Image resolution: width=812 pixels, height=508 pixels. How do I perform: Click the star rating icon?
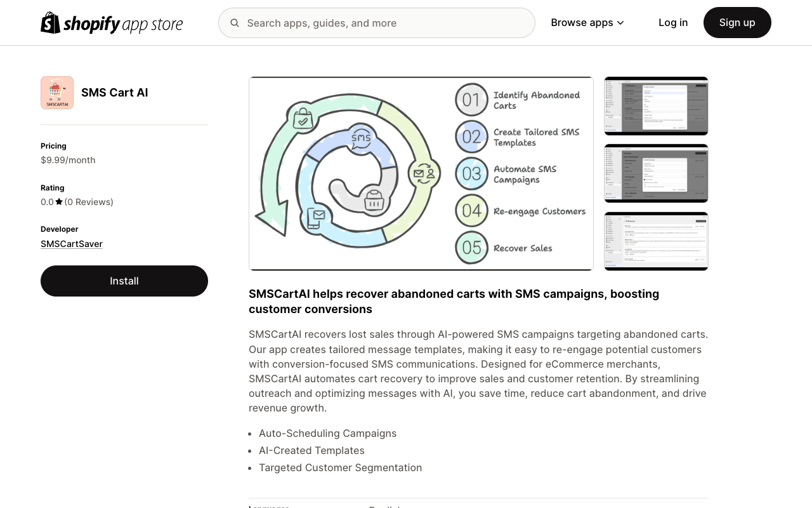click(x=58, y=201)
